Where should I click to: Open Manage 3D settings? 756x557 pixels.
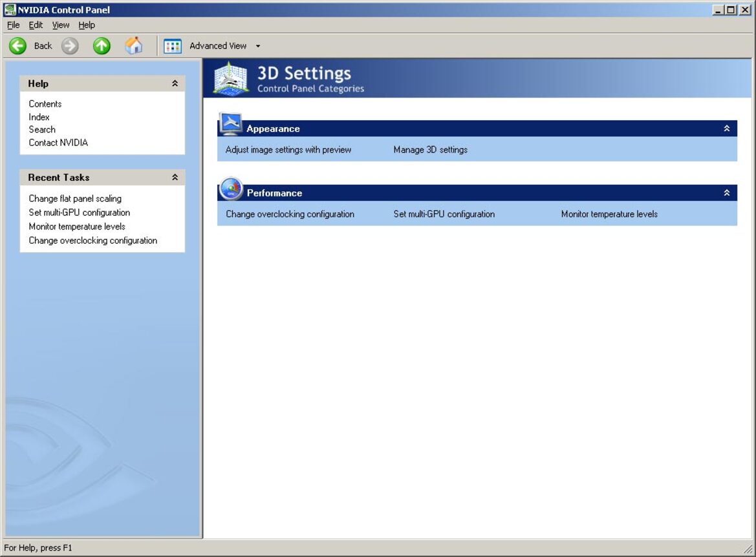(x=431, y=150)
